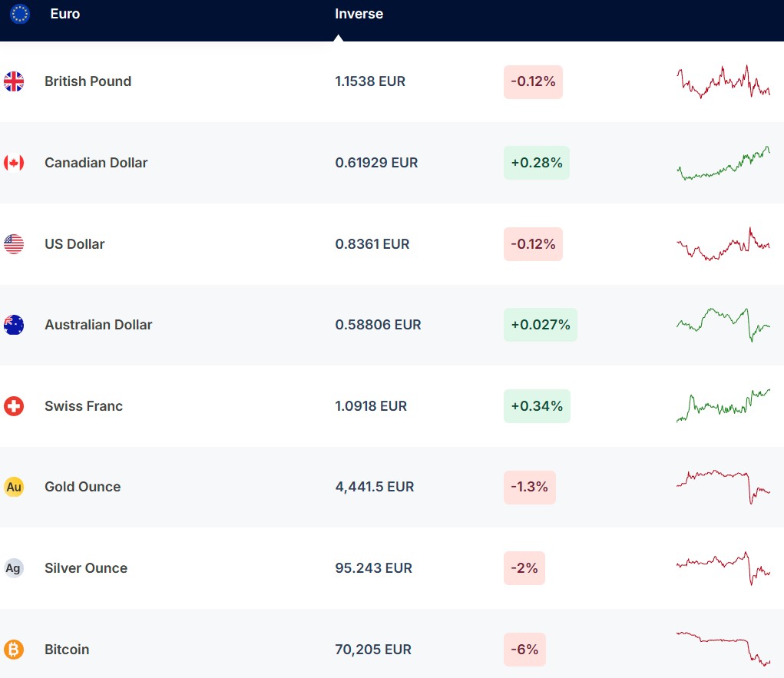The height and width of the screenshot is (678, 784).
Task: Click the Australian flag icon
Action: [x=14, y=325]
